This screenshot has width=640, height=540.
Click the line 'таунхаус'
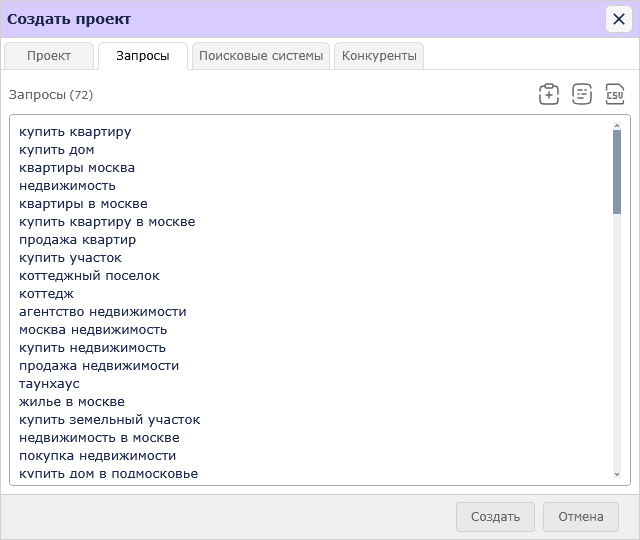pyautogui.click(x=49, y=383)
